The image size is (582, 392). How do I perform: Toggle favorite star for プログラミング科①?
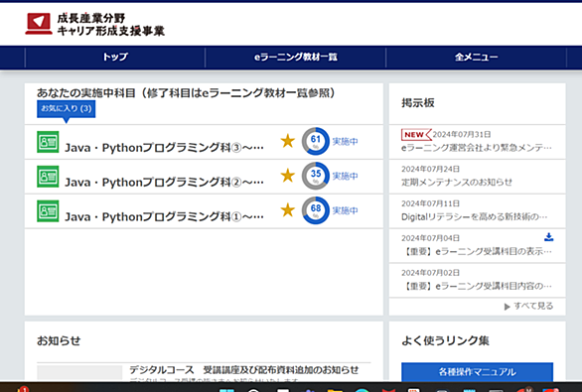click(x=288, y=210)
